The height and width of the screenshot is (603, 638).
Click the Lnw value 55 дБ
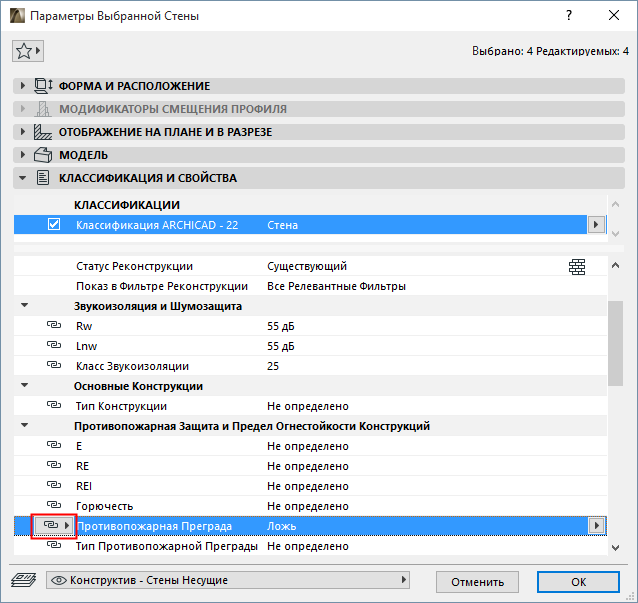point(281,346)
